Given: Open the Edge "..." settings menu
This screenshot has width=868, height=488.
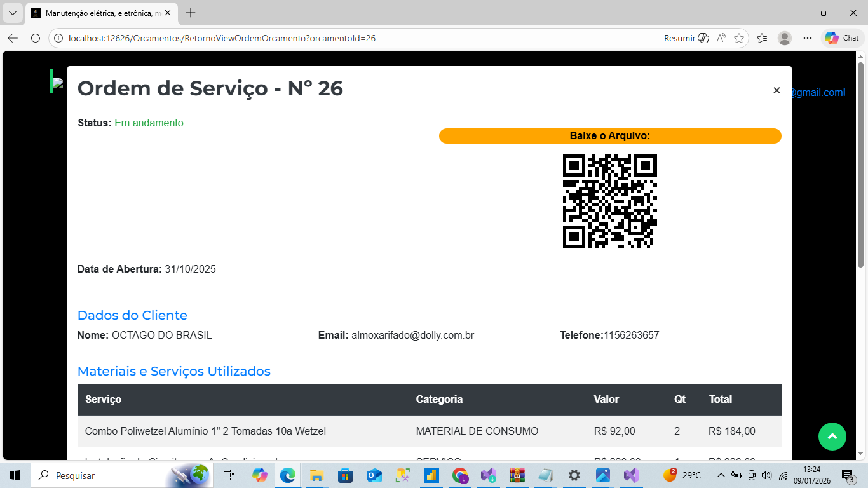Looking at the screenshot, I should 808,38.
